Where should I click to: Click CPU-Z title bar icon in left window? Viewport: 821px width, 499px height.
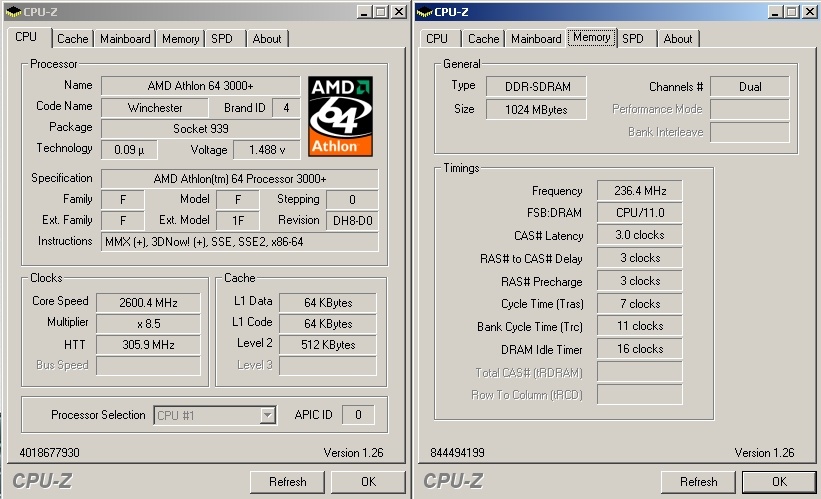tap(14, 12)
